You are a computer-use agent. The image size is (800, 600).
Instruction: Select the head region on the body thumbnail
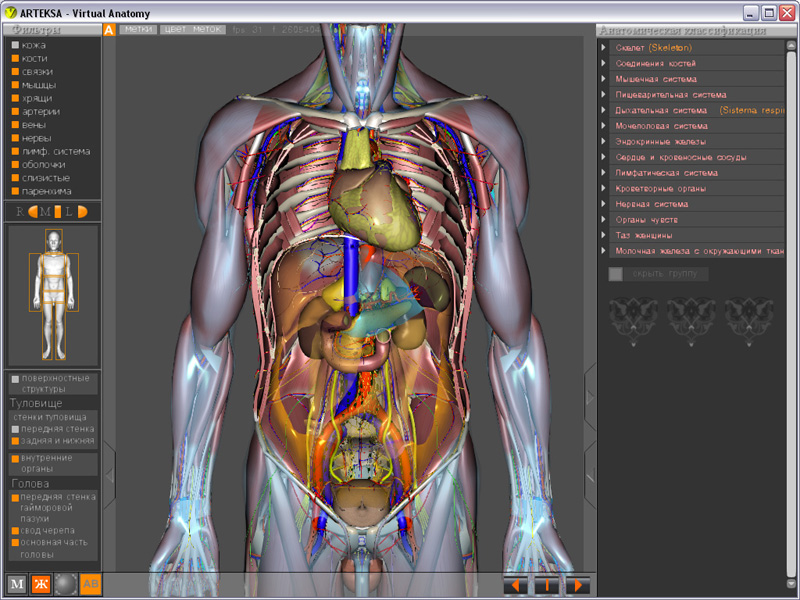click(54, 241)
